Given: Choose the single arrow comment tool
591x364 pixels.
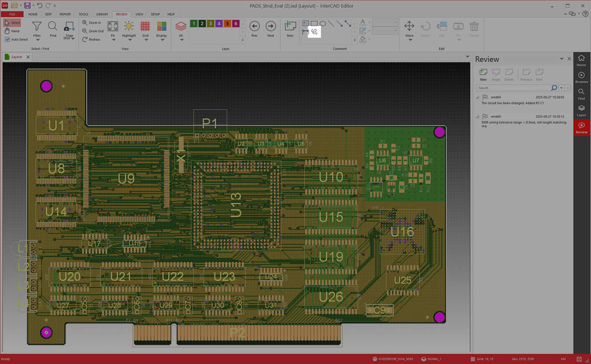Looking at the screenshot, I should [339, 23].
